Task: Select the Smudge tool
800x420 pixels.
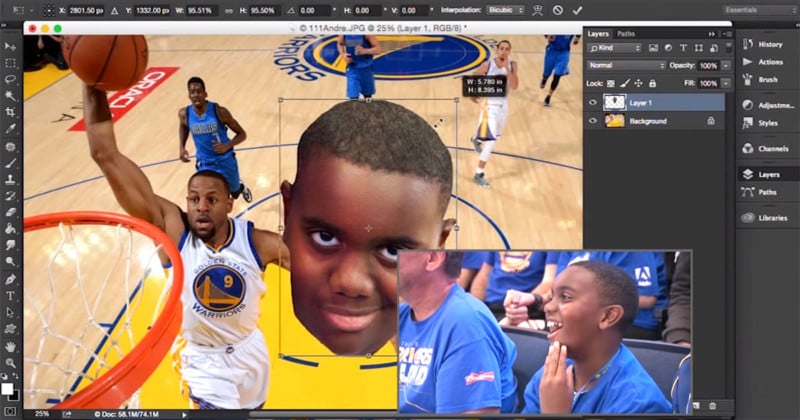Action: (x=10, y=245)
